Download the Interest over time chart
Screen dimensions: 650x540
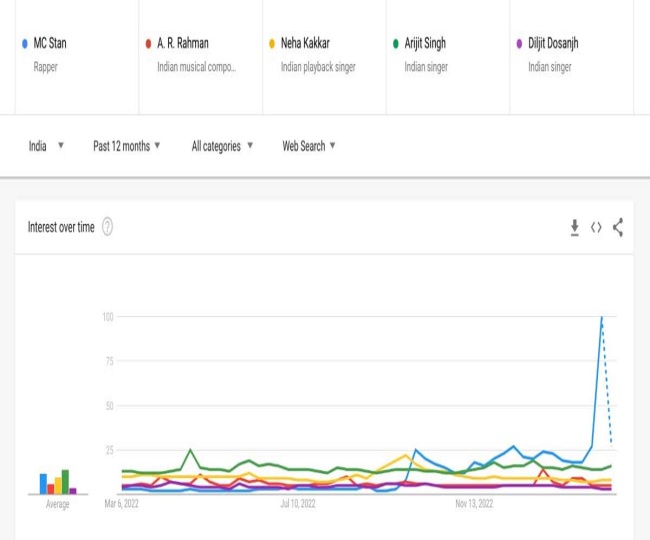click(575, 228)
